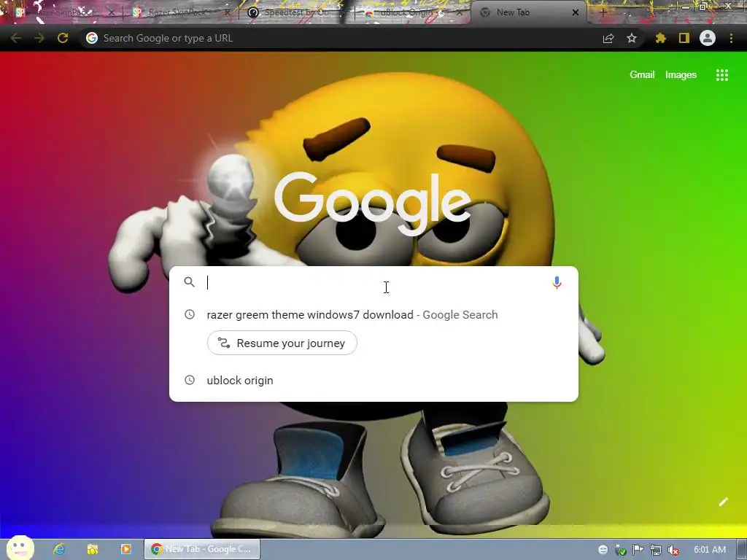The image size is (747, 560).
Task: Go forward using the forward arrow
Action: click(39, 38)
